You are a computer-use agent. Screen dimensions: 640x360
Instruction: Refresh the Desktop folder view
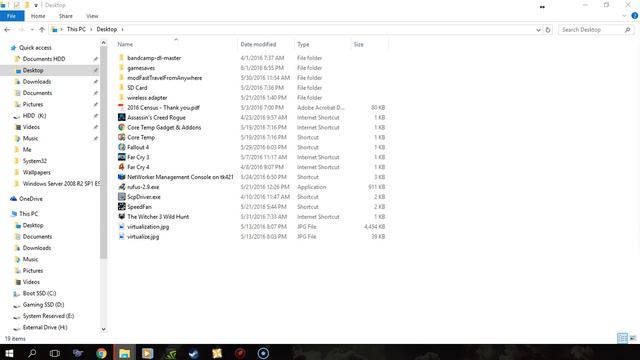pos(548,30)
